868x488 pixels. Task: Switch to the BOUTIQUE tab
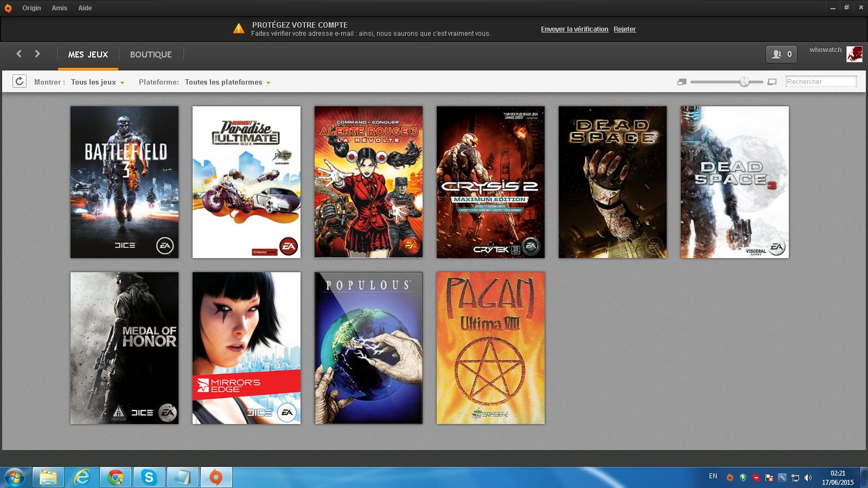click(151, 54)
